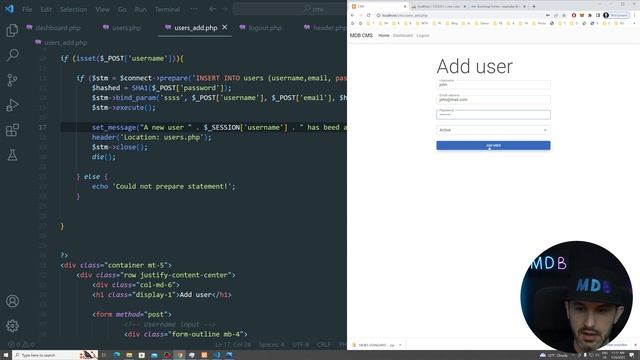640x360 pixels.
Task: Open Chrome from the taskbar
Action: (180, 355)
